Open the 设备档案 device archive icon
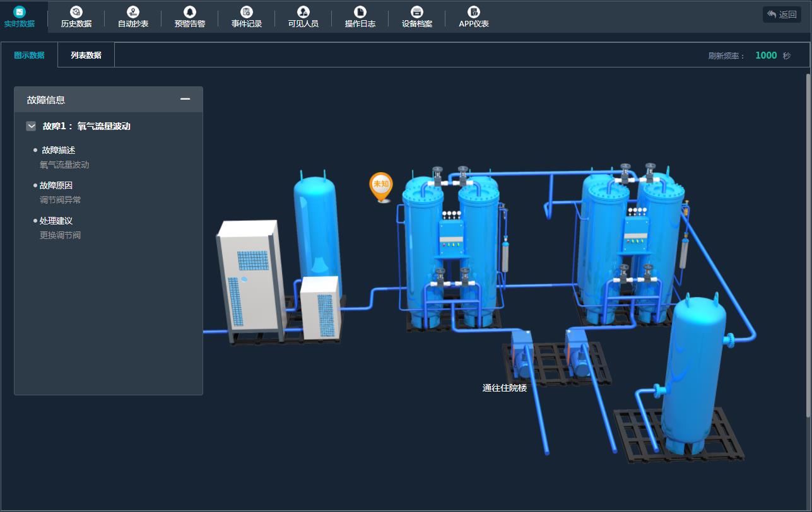This screenshot has height=512, width=812. (x=417, y=12)
